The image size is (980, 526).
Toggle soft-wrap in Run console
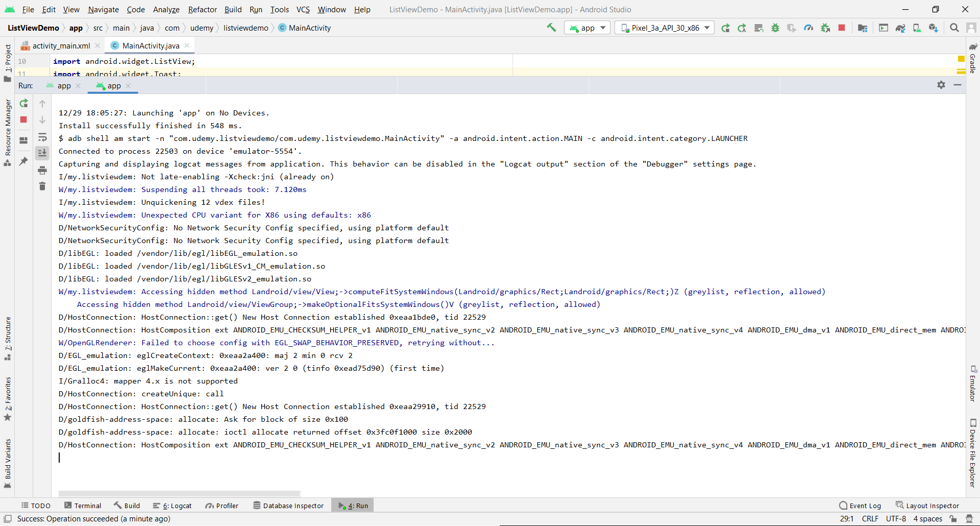(x=42, y=137)
